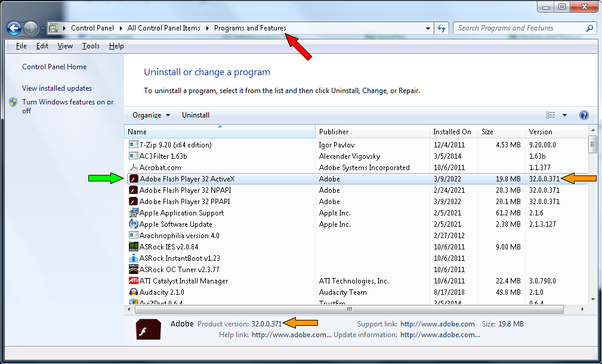602x364 pixels.
Task: Select All Control Panel Items in the breadcrumb
Action: [x=164, y=28]
